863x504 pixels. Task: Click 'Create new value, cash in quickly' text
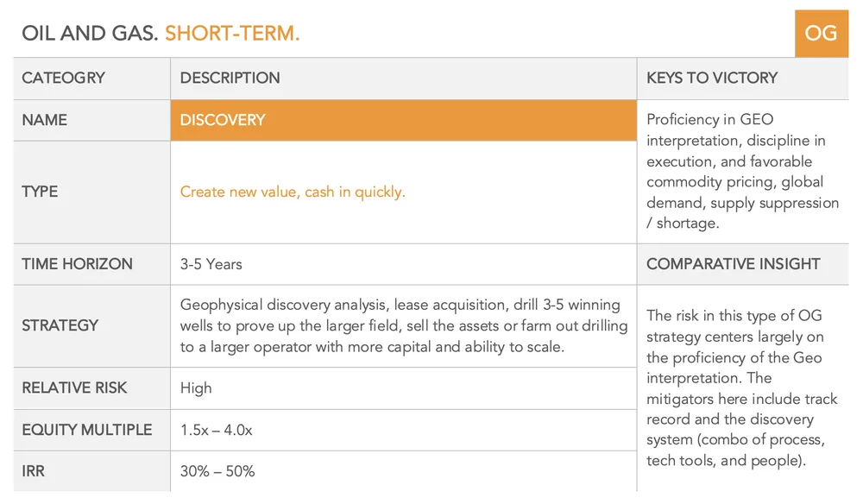pos(293,192)
